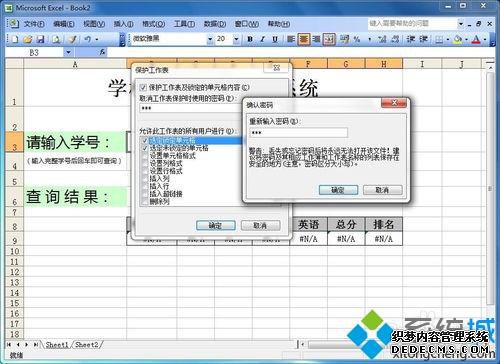Click the 重新输入密码 password field

298,133
